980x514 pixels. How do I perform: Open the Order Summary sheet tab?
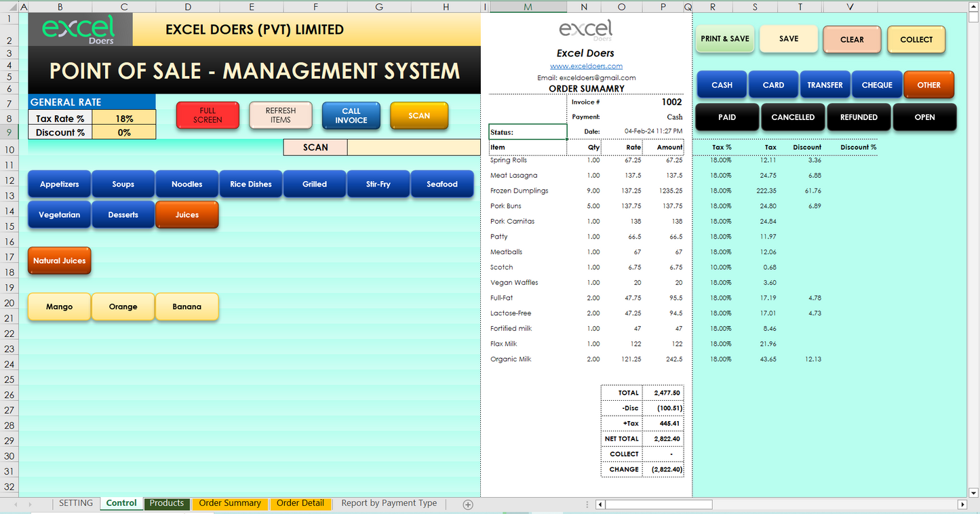coord(230,503)
